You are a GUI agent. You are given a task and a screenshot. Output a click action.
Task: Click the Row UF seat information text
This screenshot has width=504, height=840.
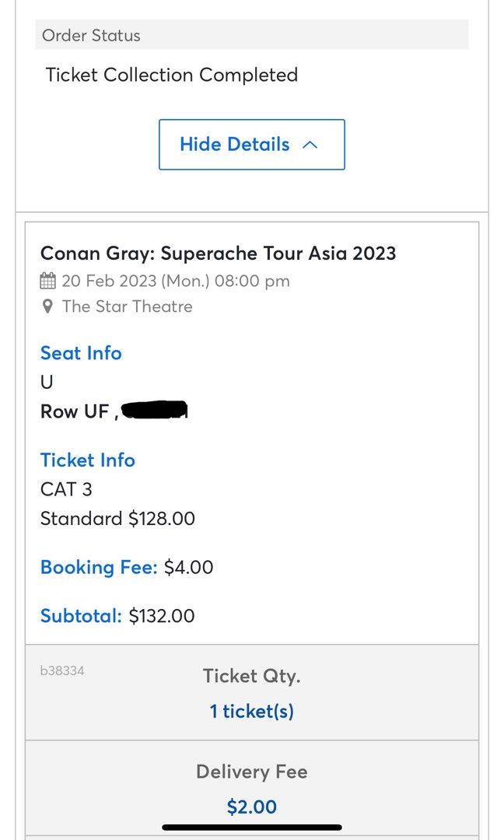(74, 411)
